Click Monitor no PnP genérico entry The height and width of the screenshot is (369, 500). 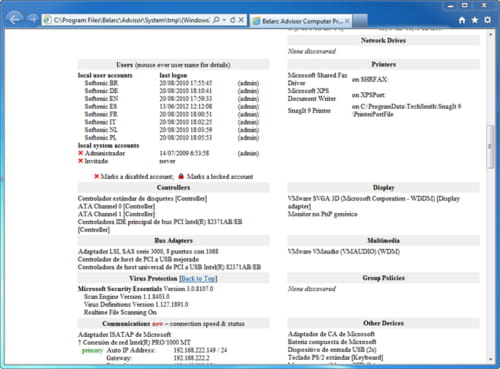point(323,214)
